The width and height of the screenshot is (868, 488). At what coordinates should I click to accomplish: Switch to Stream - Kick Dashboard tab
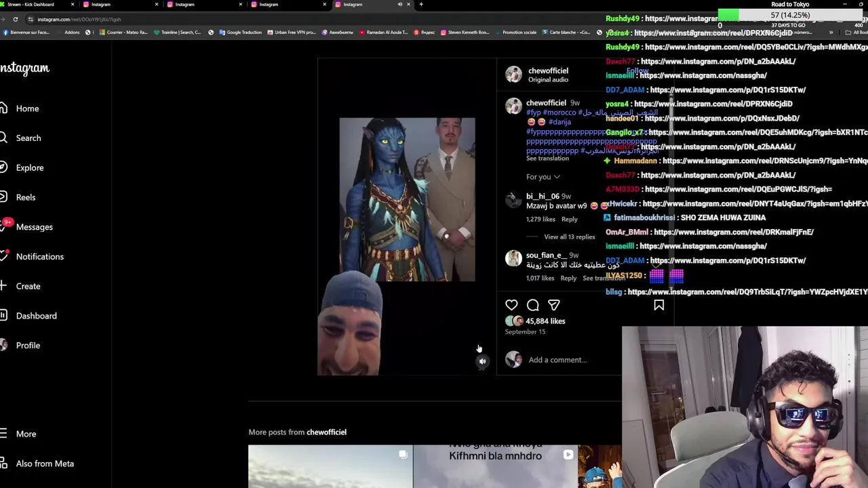tap(37, 4)
